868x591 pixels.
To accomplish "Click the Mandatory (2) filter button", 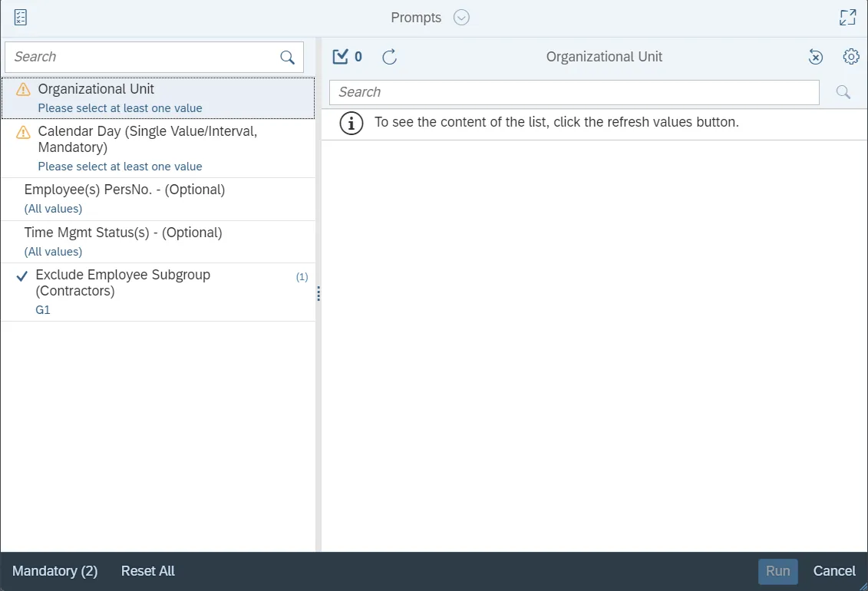I will 55,571.
